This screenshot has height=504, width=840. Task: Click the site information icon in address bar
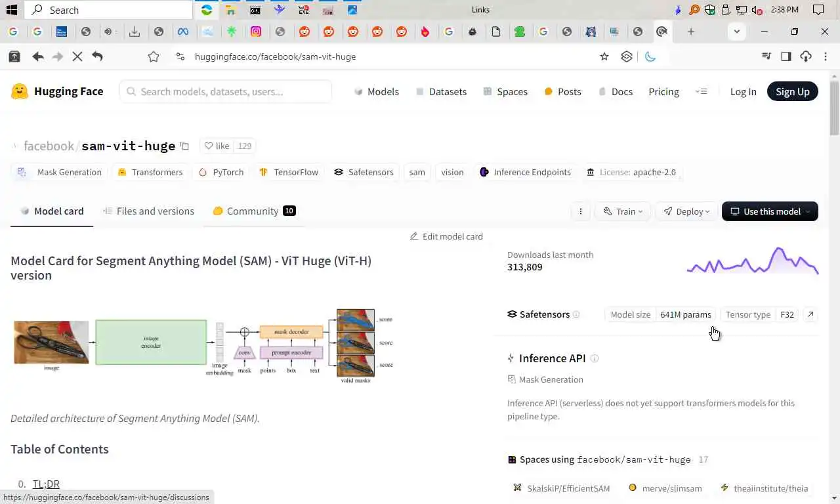tap(180, 56)
